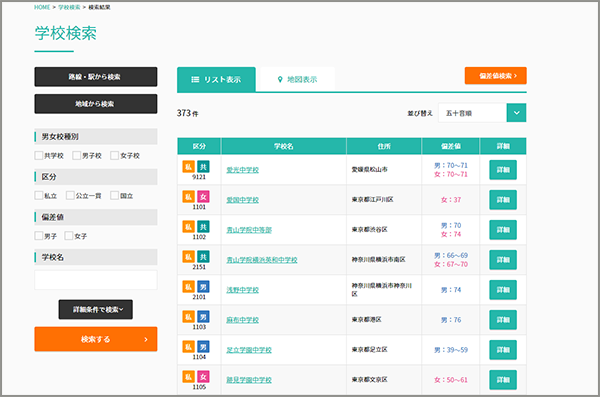
Task: Click the list icon on リスト表示 tab
Action: 195,80
